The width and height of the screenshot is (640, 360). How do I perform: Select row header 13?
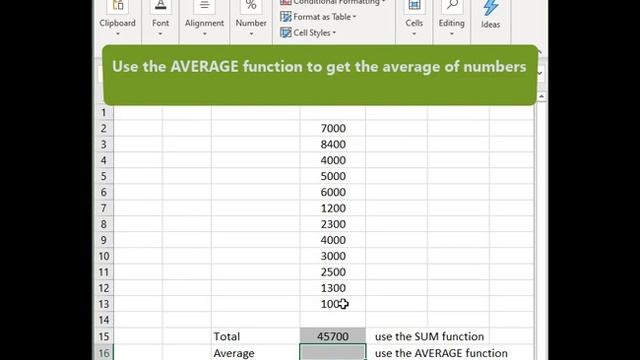[x=104, y=304]
